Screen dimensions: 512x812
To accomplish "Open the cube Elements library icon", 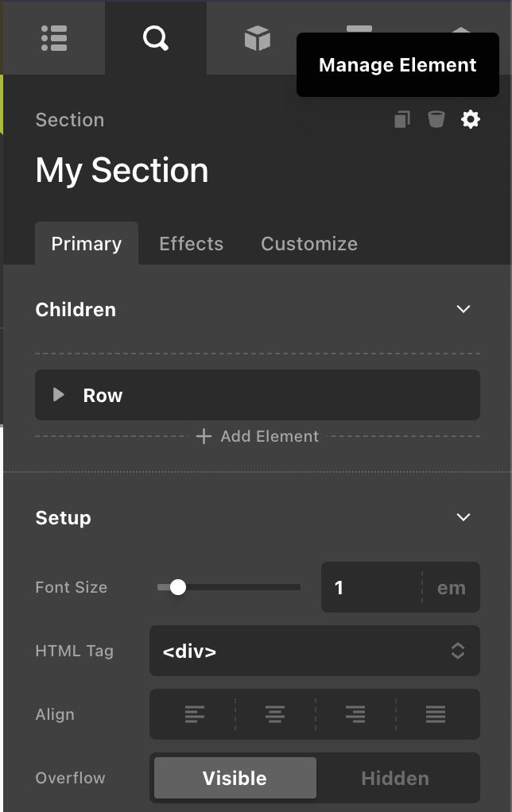I will [257, 38].
